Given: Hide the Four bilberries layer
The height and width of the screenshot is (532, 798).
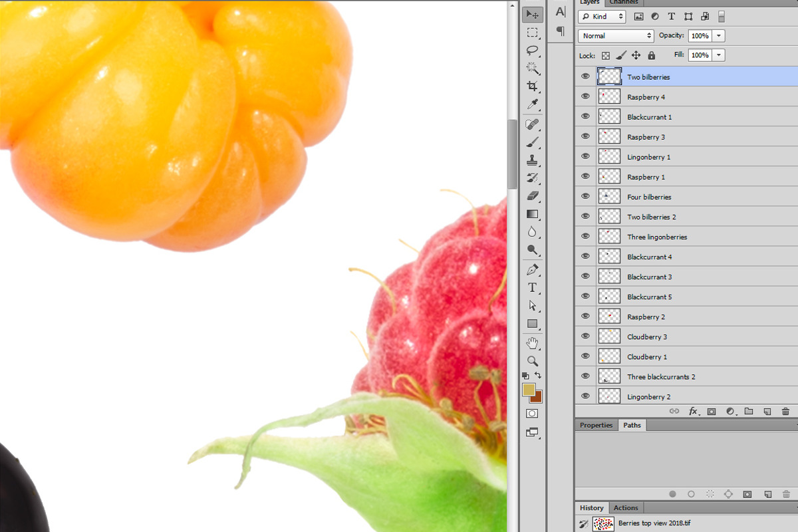Looking at the screenshot, I should pos(585,196).
